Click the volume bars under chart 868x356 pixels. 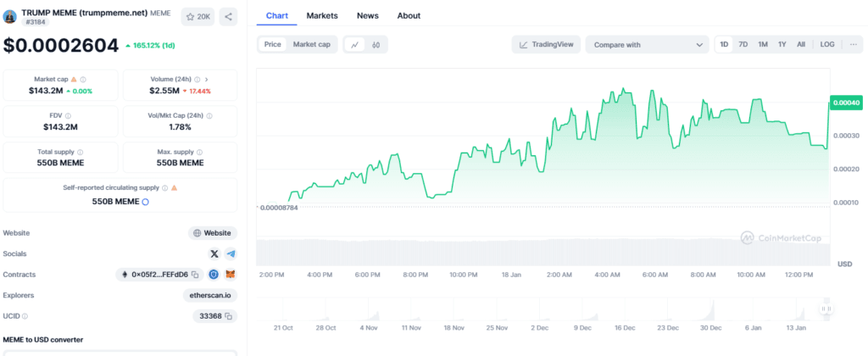tap(543, 253)
